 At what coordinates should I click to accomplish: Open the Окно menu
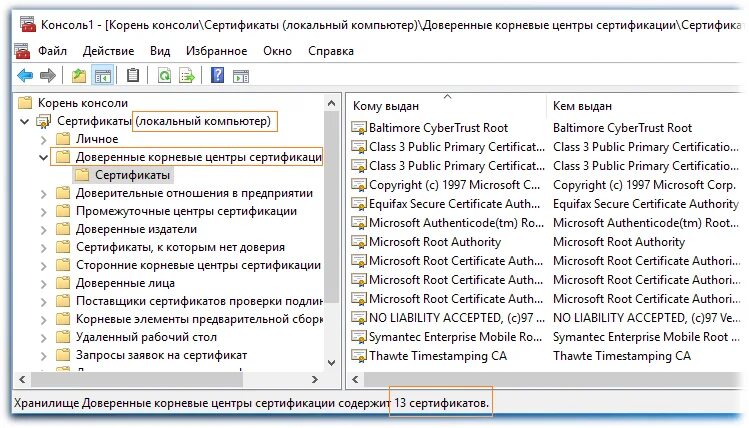point(278,51)
